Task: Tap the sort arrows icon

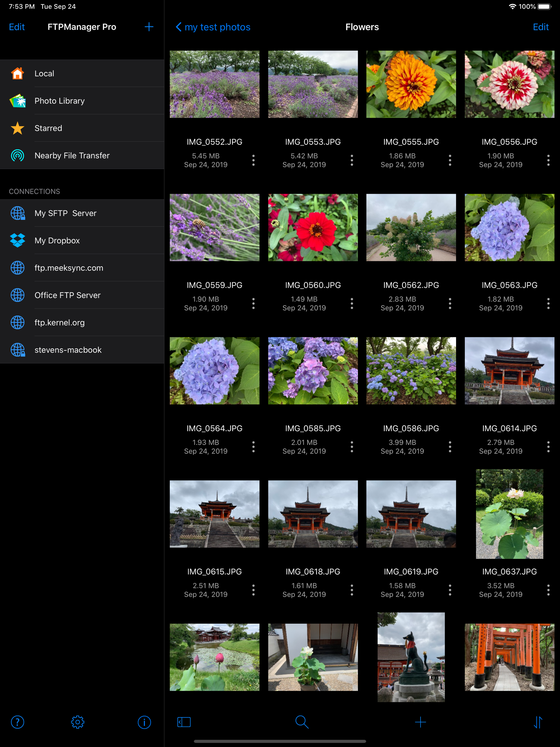Action: pyautogui.click(x=538, y=722)
